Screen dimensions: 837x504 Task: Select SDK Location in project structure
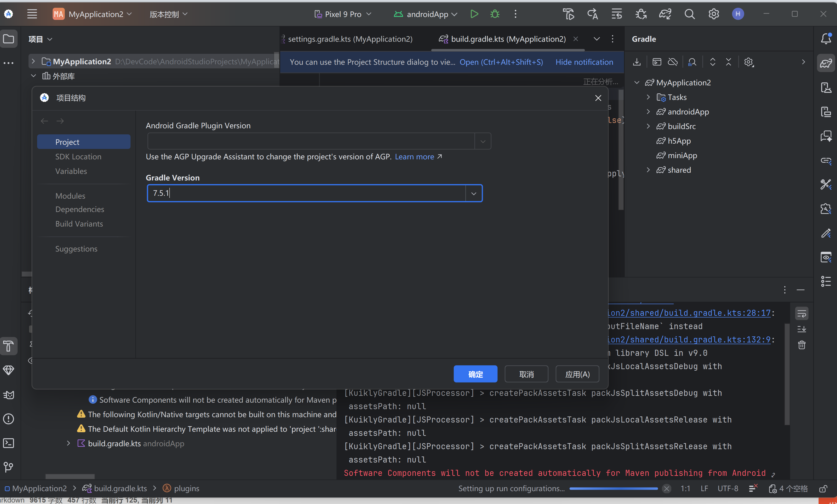click(78, 157)
